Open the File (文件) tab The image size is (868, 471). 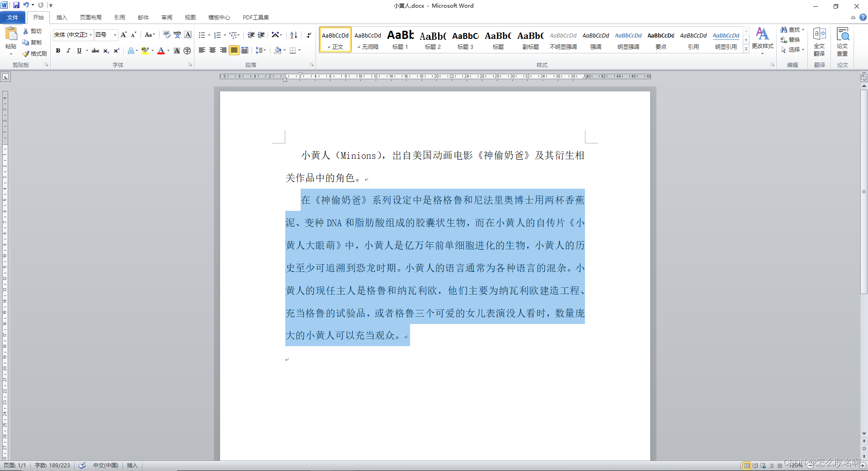tap(13, 18)
